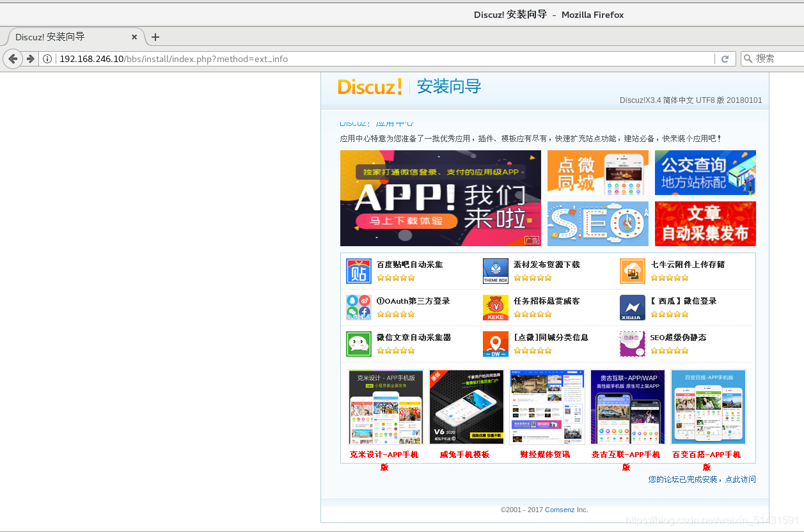Screen dimensions: 804x532
Task: Click the star rating under SEO超级伪静态
Action: pos(670,350)
